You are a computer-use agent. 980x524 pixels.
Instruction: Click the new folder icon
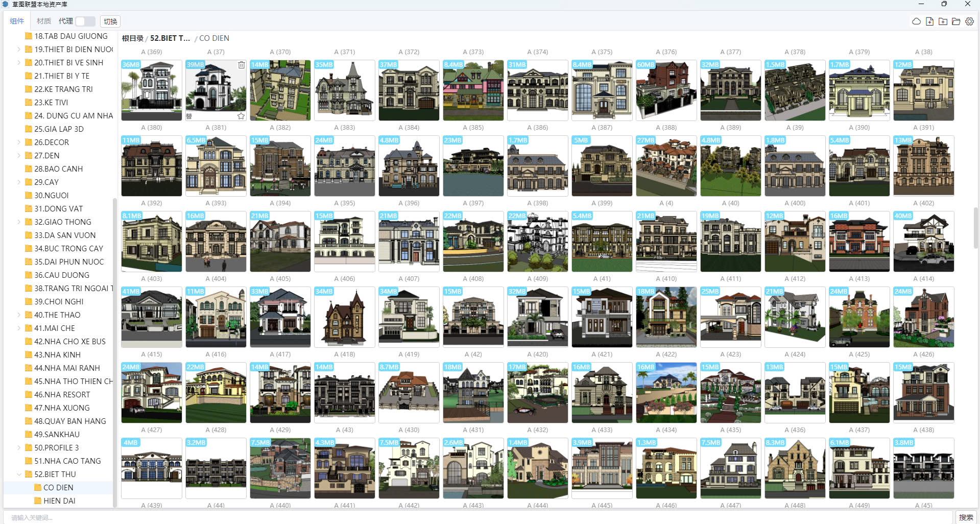pos(943,21)
